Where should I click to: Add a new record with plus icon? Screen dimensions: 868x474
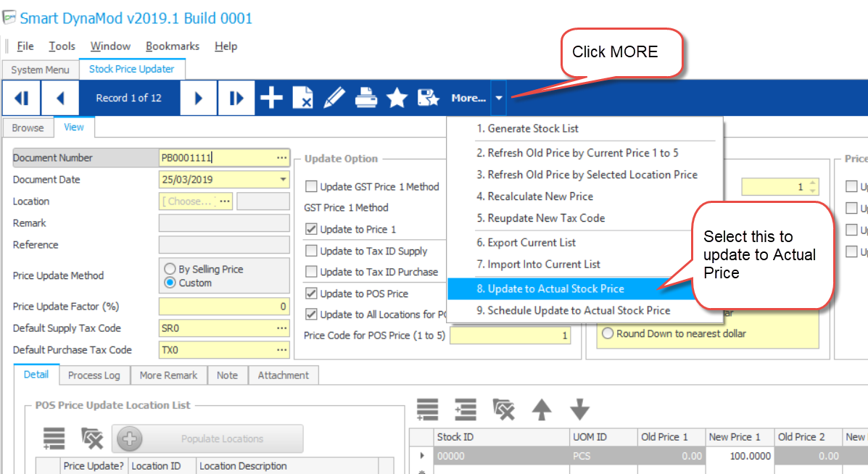point(271,98)
